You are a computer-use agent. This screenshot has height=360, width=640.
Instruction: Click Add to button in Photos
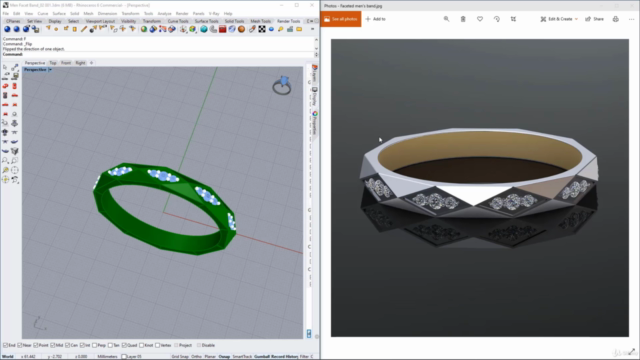coord(376,19)
